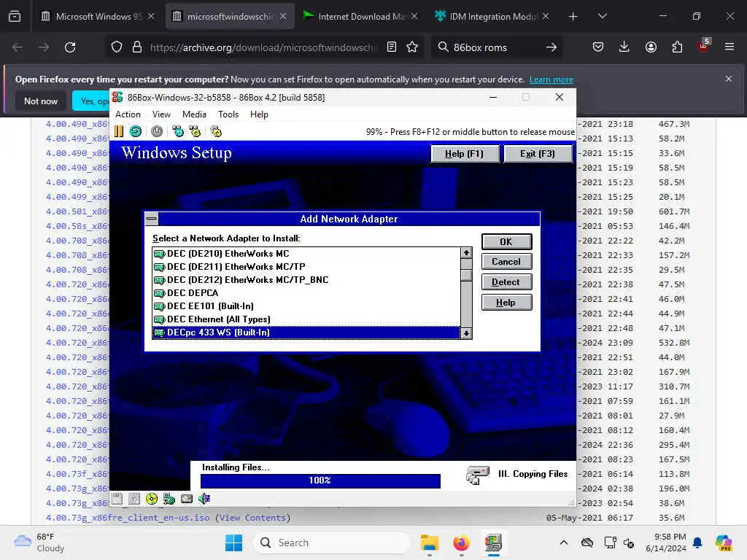This screenshot has height=560, width=747.
Task: Click the hard reset icon in 86Box
Action: coord(136,131)
